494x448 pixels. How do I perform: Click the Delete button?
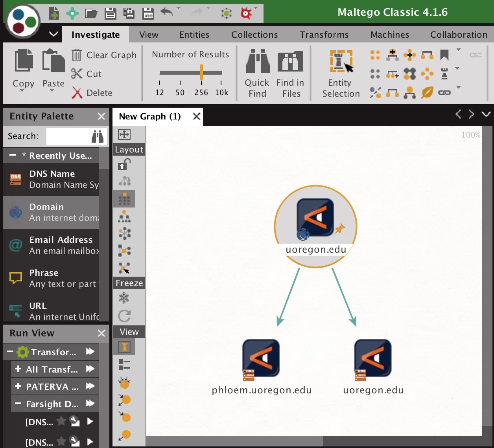92,93
